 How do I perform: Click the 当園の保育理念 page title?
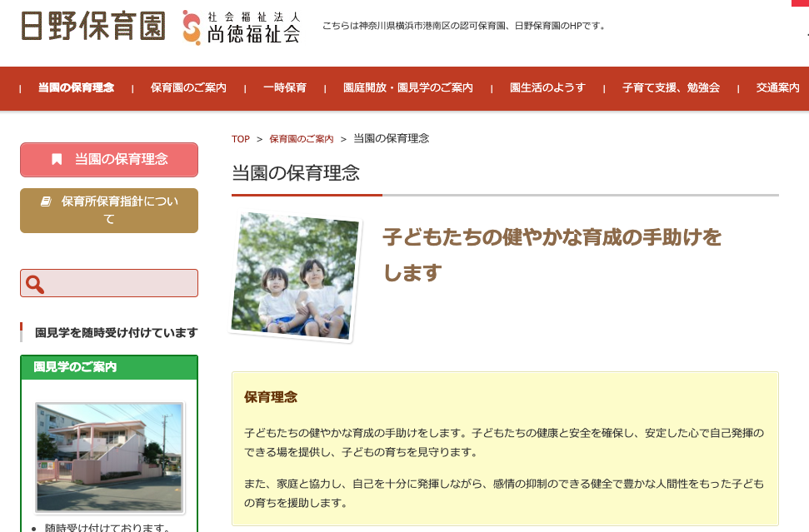pyautogui.click(x=296, y=173)
